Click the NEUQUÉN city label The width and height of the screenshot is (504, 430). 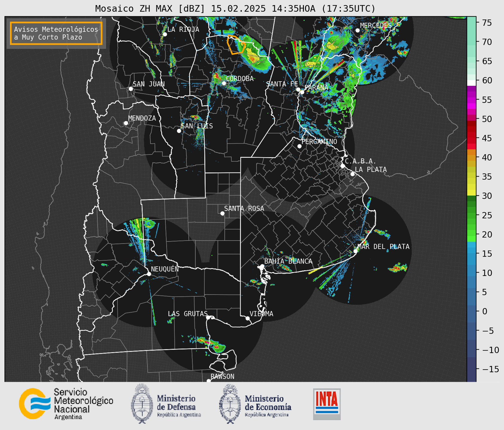click(x=165, y=269)
